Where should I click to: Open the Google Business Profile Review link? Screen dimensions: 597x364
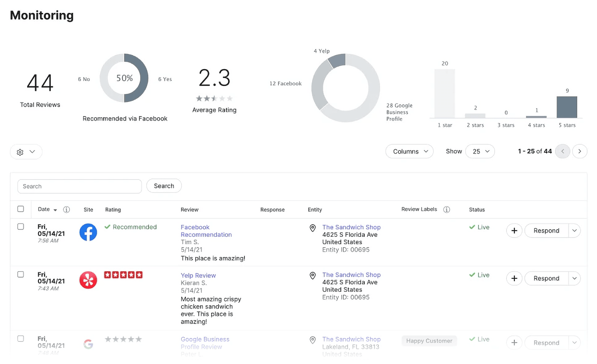pos(205,343)
